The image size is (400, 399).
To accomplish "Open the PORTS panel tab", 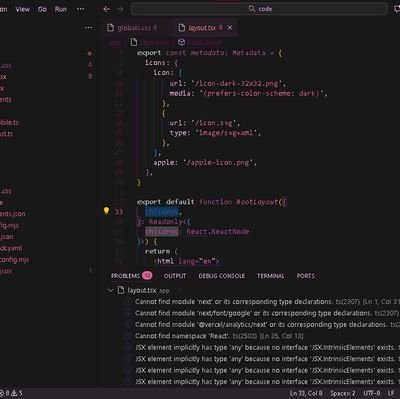I will [x=306, y=276].
